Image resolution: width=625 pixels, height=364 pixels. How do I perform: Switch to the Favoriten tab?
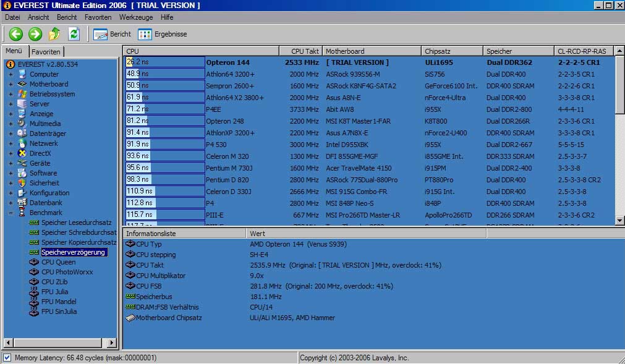tap(46, 52)
